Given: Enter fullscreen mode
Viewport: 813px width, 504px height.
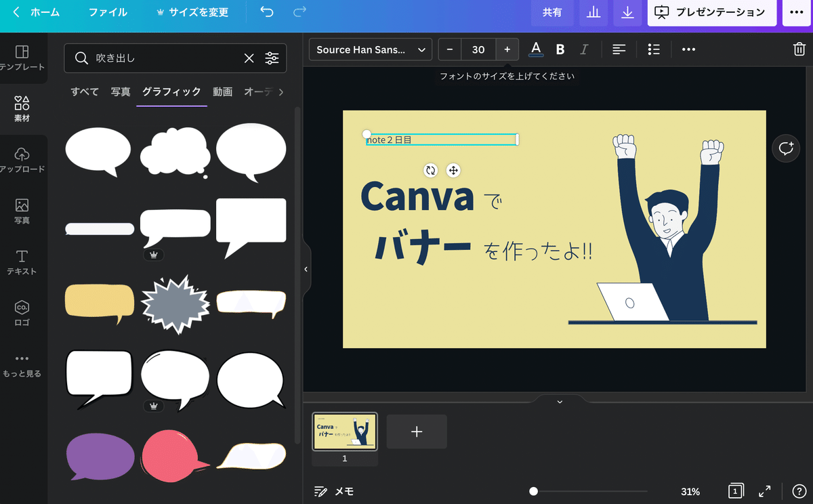Looking at the screenshot, I should coord(765,491).
